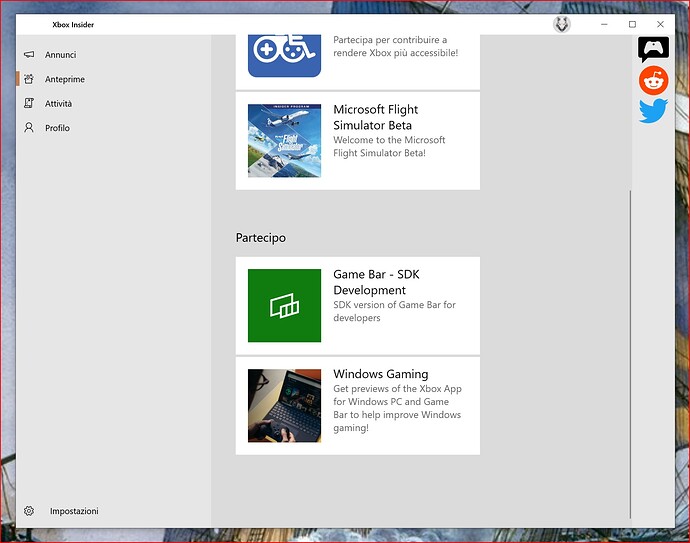Click the vertical scrollbar thumb

tap(630, 354)
